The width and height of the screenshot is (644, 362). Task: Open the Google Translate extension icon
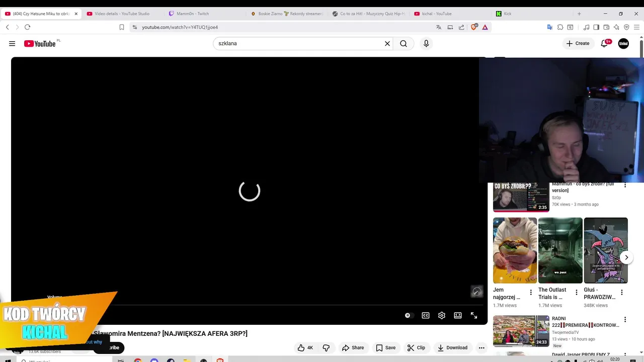coord(550,27)
